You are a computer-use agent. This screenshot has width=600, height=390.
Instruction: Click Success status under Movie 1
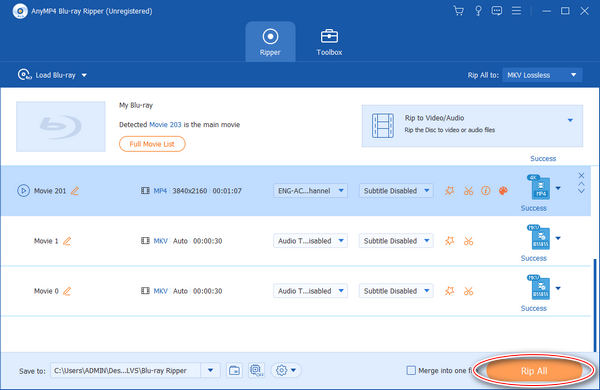click(533, 258)
